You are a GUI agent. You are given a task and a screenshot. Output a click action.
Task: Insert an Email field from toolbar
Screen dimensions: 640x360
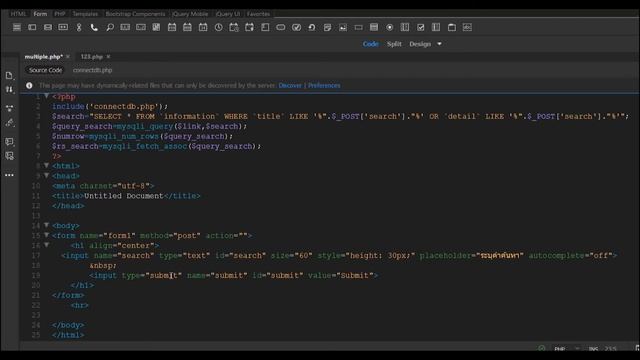coord(48,27)
